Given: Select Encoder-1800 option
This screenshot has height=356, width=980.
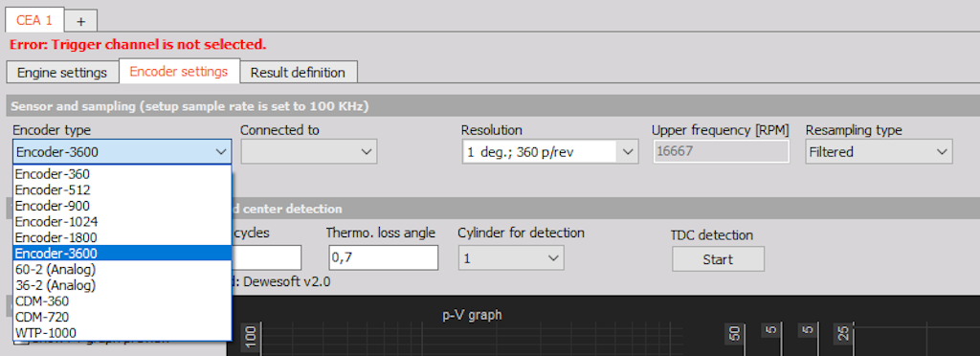Looking at the screenshot, I should (x=122, y=237).
